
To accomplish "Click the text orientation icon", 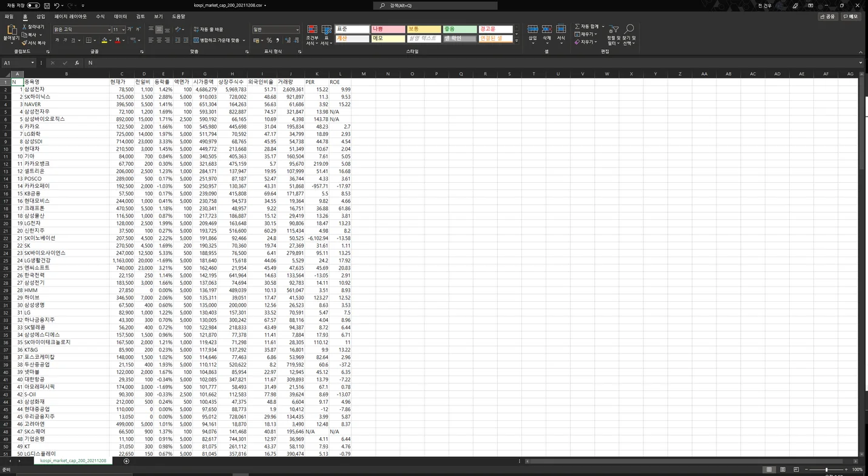I will click(x=178, y=29).
